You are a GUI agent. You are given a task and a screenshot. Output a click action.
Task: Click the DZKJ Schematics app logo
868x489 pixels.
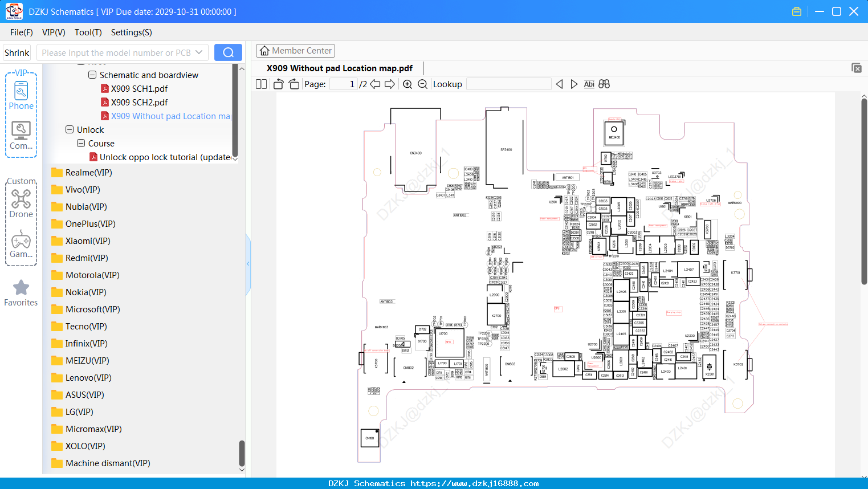pos(14,11)
